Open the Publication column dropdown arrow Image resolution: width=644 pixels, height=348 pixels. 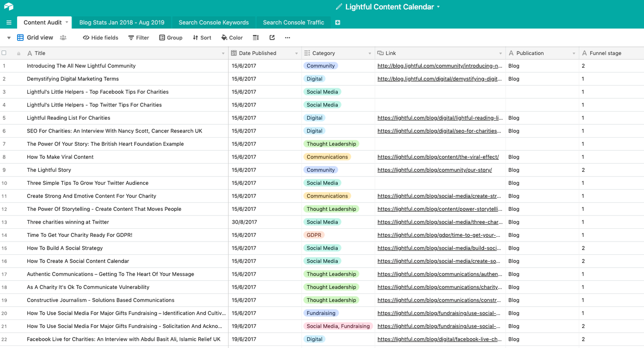pyautogui.click(x=574, y=53)
